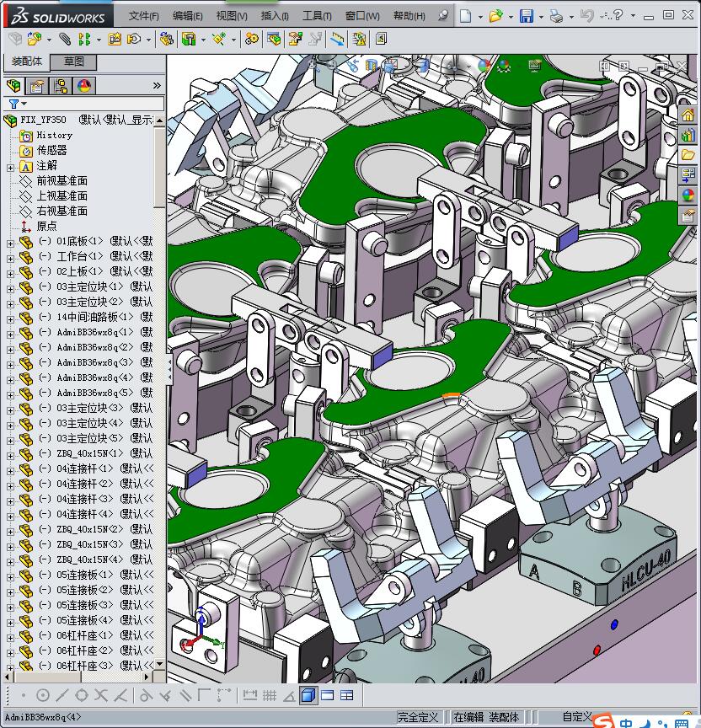The height and width of the screenshot is (728, 701).
Task: Open the 编辑(E) menu
Action: (188, 16)
